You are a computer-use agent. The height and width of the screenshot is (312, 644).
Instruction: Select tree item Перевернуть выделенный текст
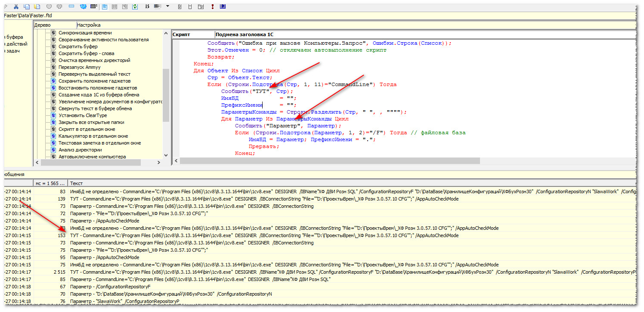94,74
